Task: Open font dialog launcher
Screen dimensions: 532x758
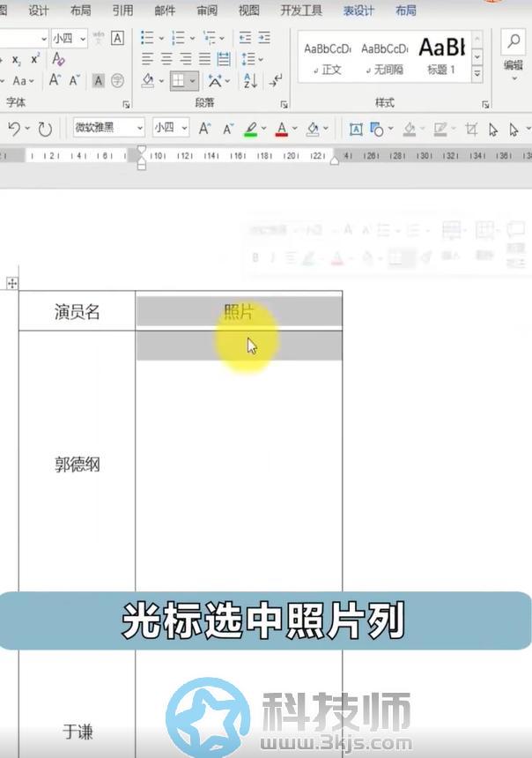Action: click(x=126, y=104)
